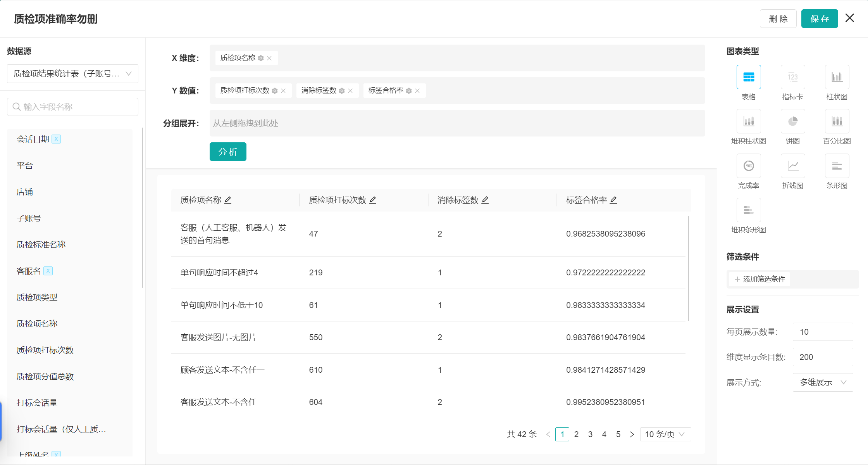Go to page 4

point(604,434)
